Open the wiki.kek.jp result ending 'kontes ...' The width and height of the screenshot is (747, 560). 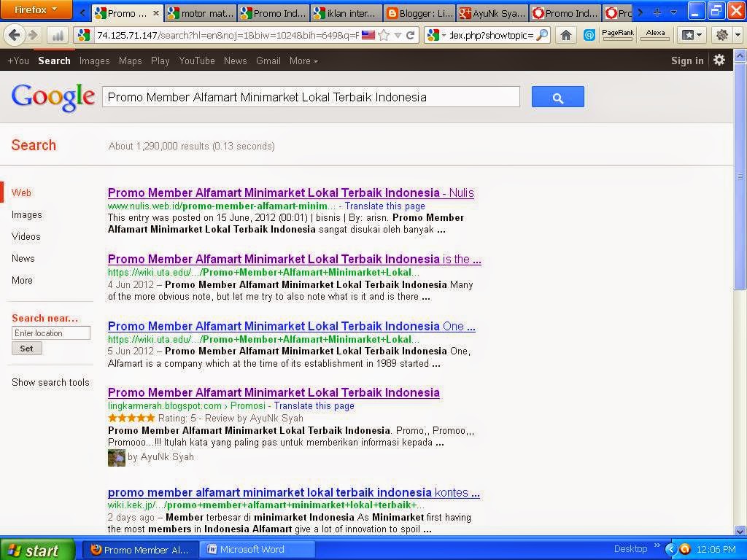pyautogui.click(x=293, y=492)
